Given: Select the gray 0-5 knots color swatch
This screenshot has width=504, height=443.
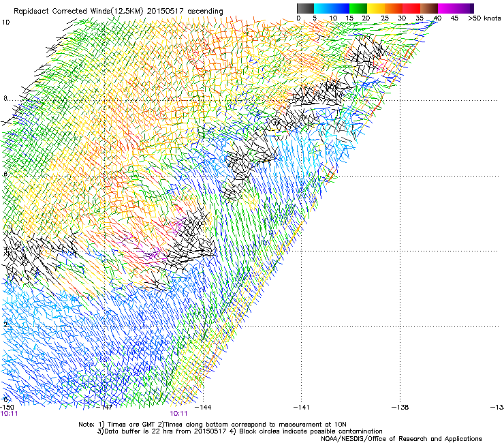Looking at the screenshot, I should [305, 8].
